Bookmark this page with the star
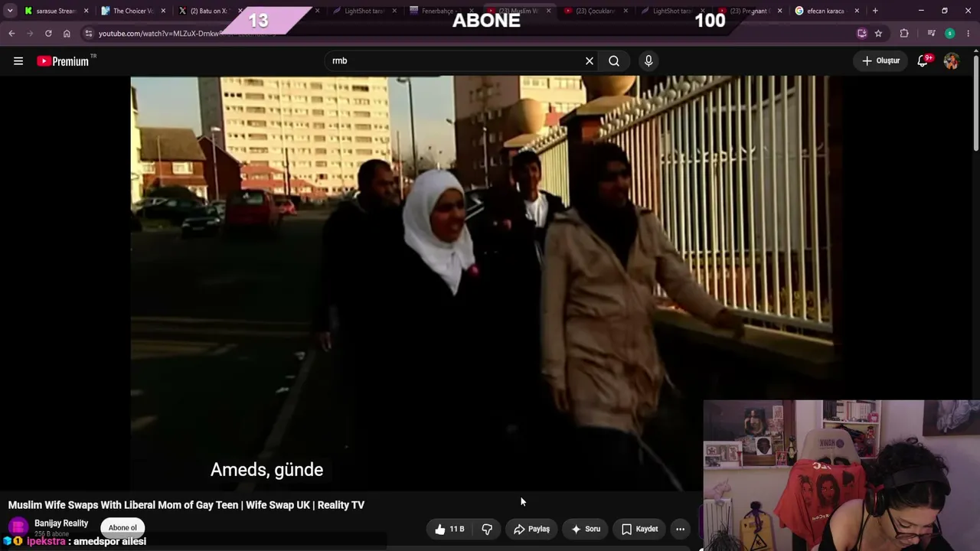This screenshot has width=980, height=551. coord(878,34)
